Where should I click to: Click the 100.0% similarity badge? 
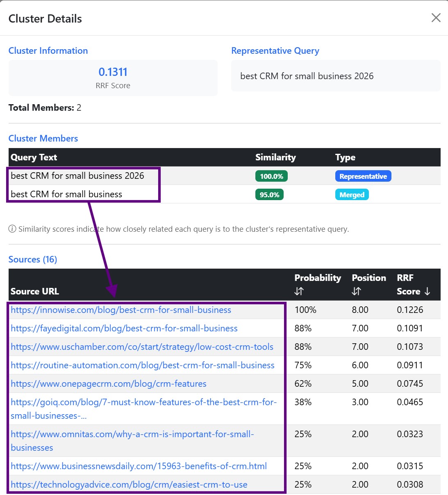pyautogui.click(x=271, y=176)
